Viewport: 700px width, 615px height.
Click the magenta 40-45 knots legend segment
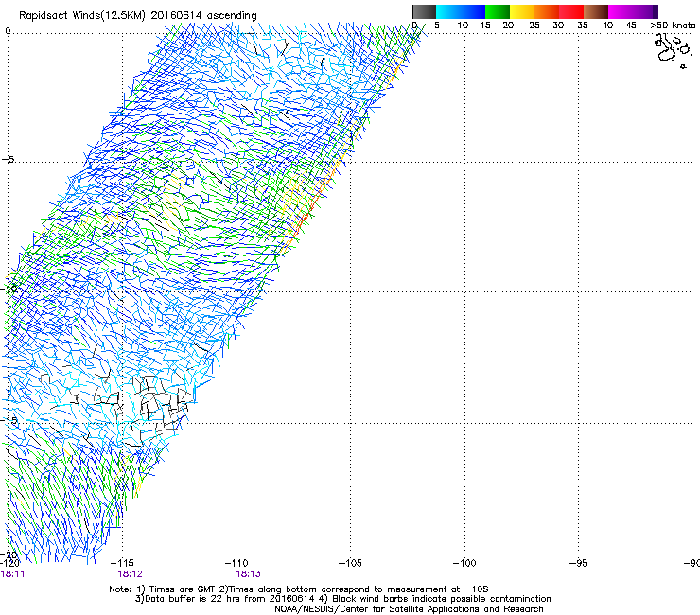pos(621,11)
